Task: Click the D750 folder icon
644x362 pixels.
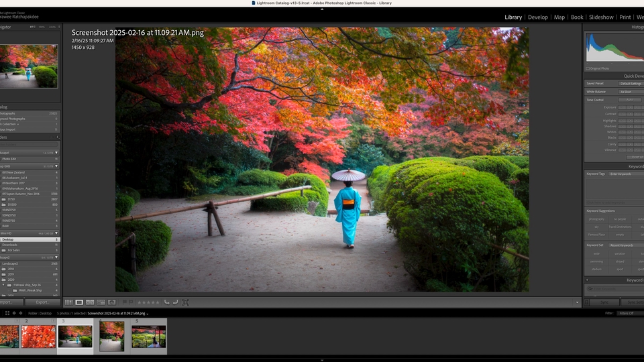Action: pyautogui.click(x=4, y=199)
